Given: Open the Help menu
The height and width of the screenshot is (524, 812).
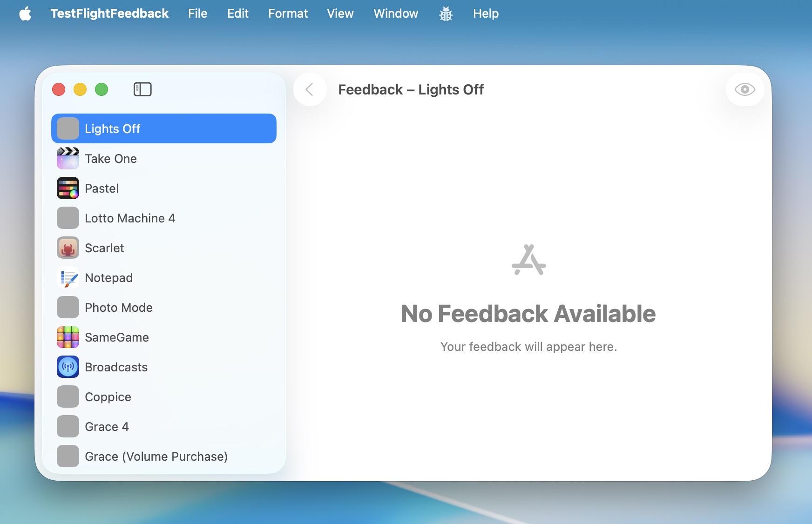Looking at the screenshot, I should (486, 13).
